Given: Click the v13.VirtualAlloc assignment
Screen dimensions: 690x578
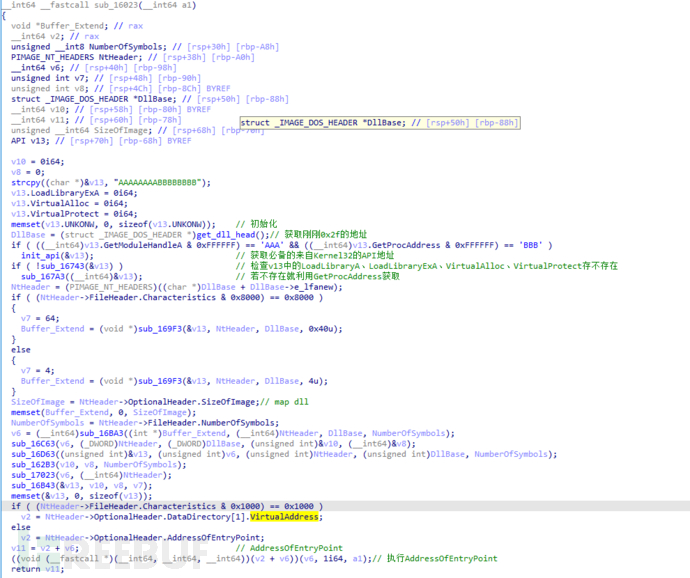Looking at the screenshot, I should click(x=69, y=203).
